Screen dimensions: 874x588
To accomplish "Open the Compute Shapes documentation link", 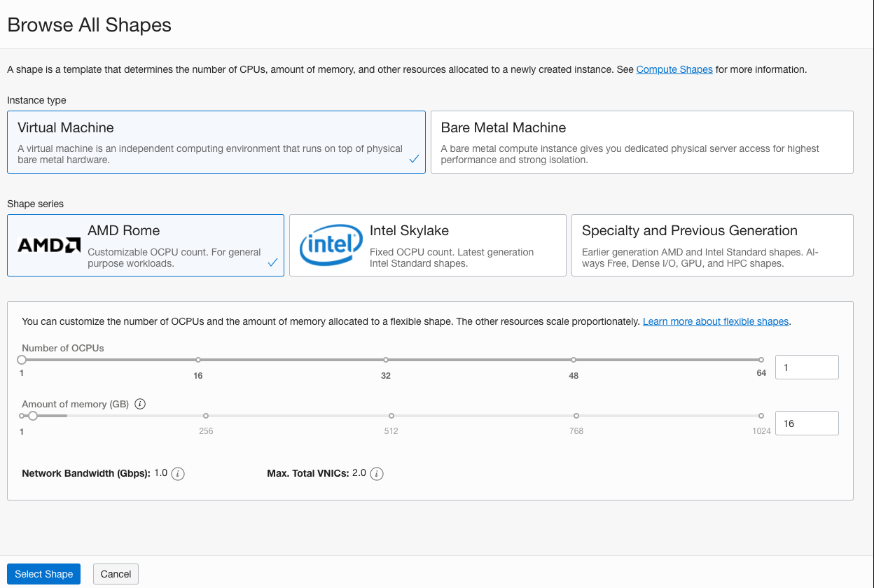I will point(674,69).
